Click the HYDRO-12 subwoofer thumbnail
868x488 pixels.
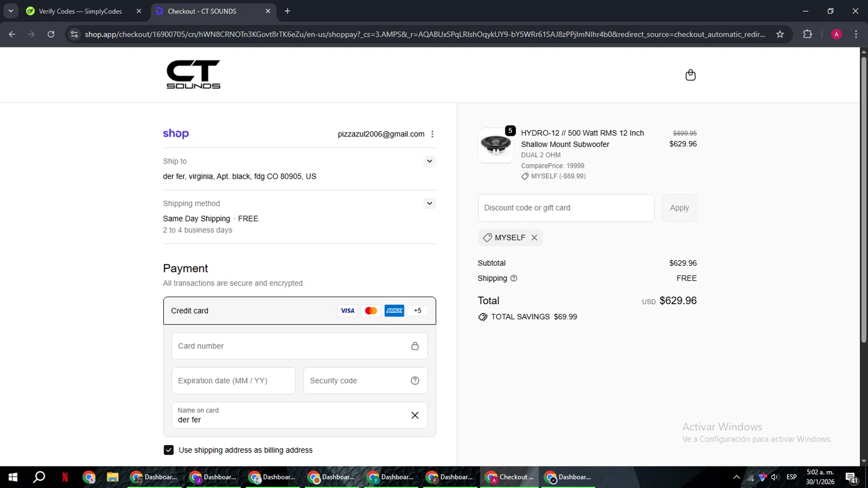pos(496,145)
